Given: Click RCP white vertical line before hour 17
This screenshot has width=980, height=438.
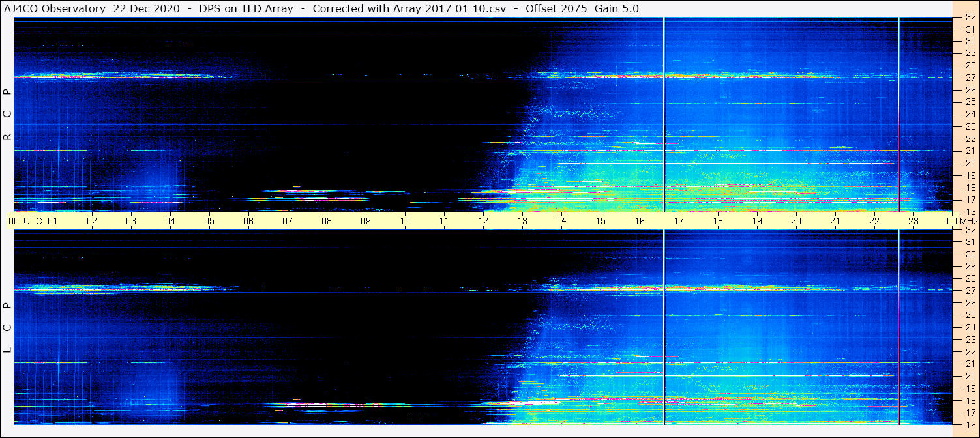Looking at the screenshot, I should [664, 115].
